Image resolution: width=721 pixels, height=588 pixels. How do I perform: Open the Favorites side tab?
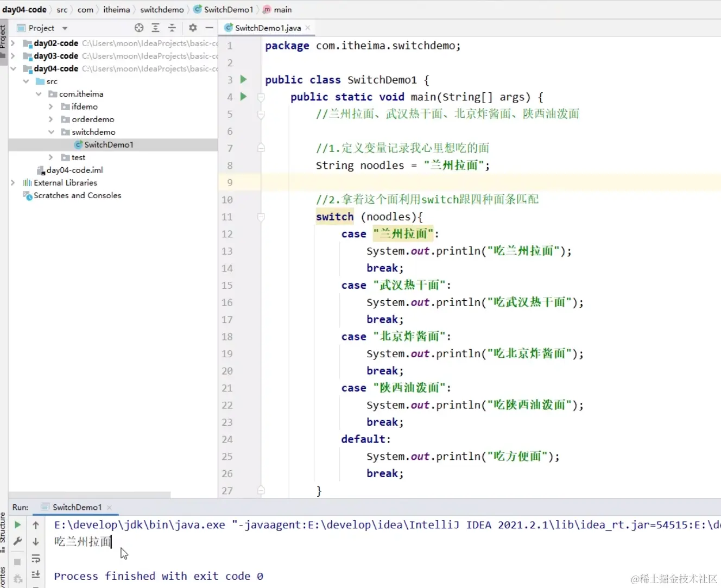point(3,577)
